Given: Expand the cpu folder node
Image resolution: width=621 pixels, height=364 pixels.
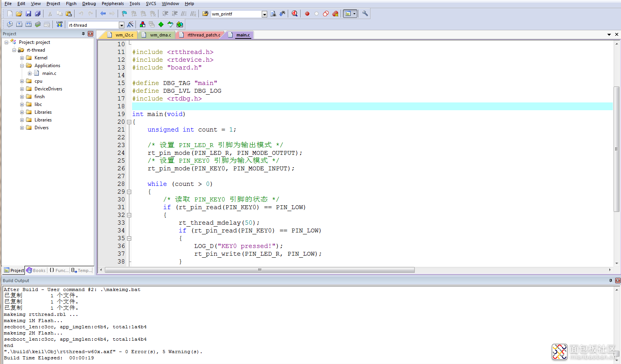Looking at the screenshot, I should tap(22, 81).
